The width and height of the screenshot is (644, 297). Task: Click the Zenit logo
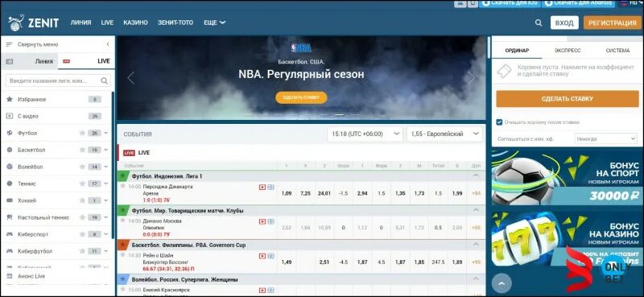coord(33,23)
